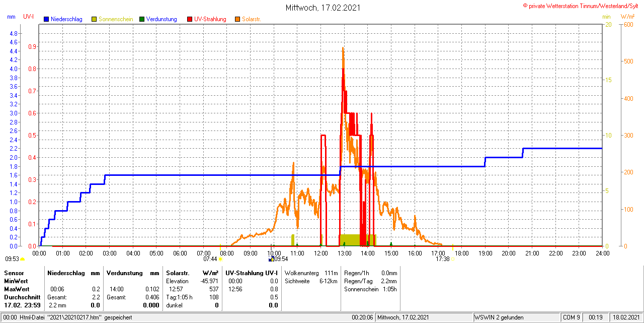Click the sunrise sun icon beside 07:44

point(220,259)
